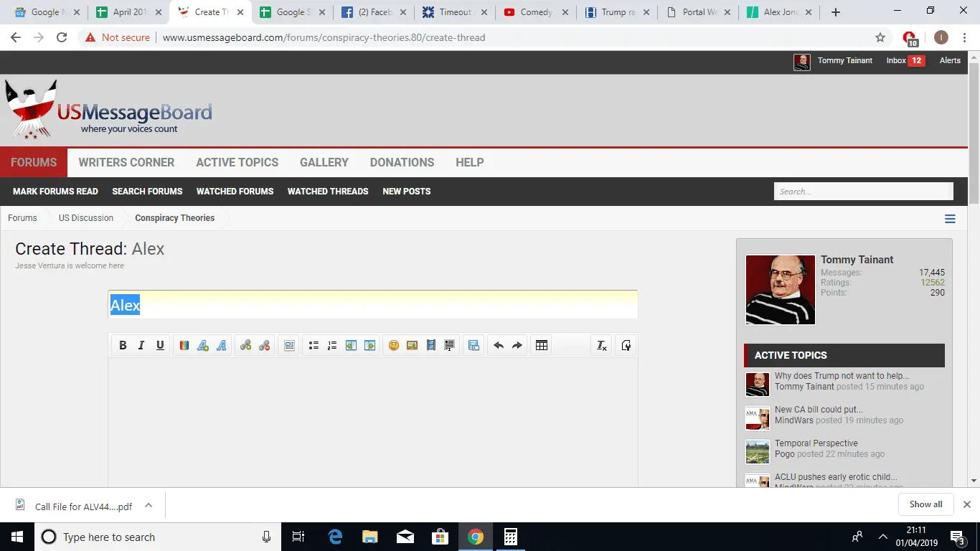Toggle italic formatting in editor
Image resolution: width=980 pixels, height=551 pixels.
(x=141, y=346)
